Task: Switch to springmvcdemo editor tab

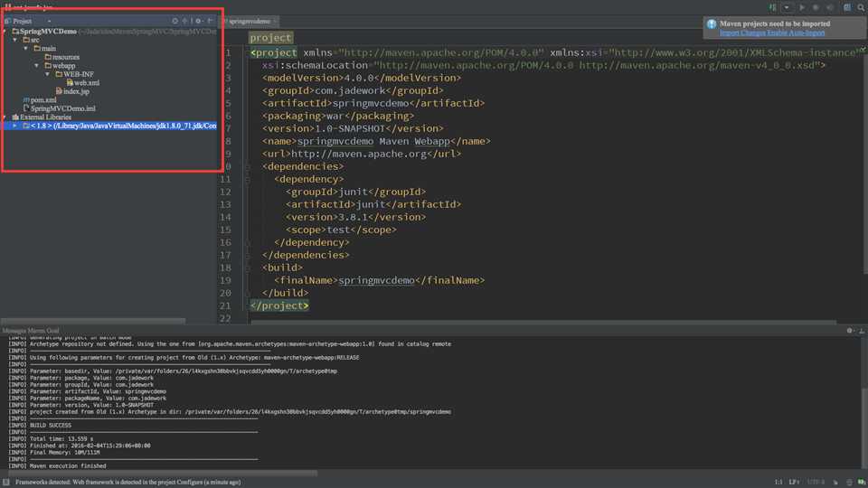Action: coord(250,21)
